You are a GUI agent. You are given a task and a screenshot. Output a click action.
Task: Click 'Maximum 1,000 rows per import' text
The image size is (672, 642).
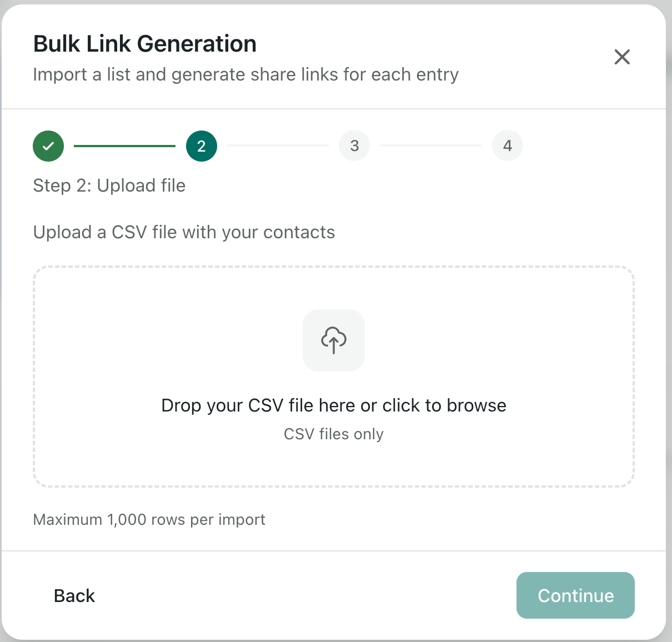(149, 519)
